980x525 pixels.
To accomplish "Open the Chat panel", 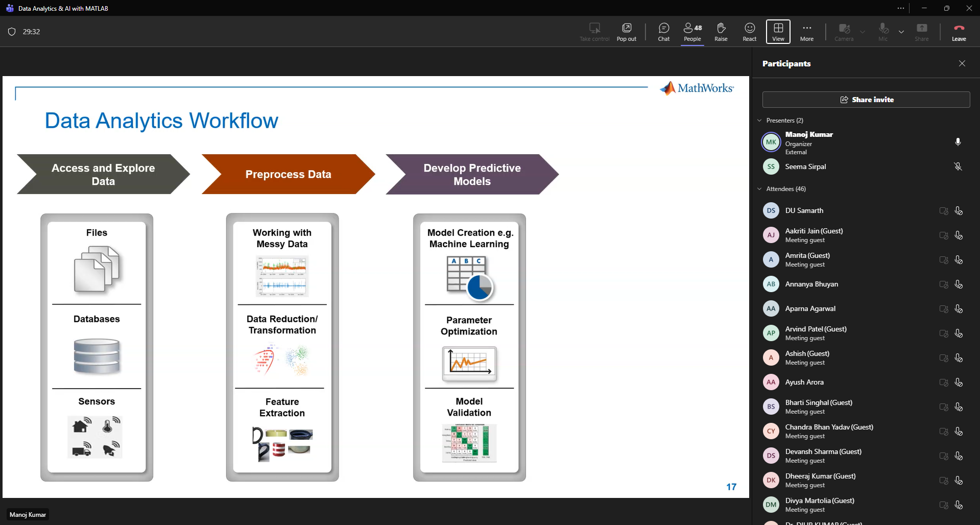I will (x=663, y=32).
